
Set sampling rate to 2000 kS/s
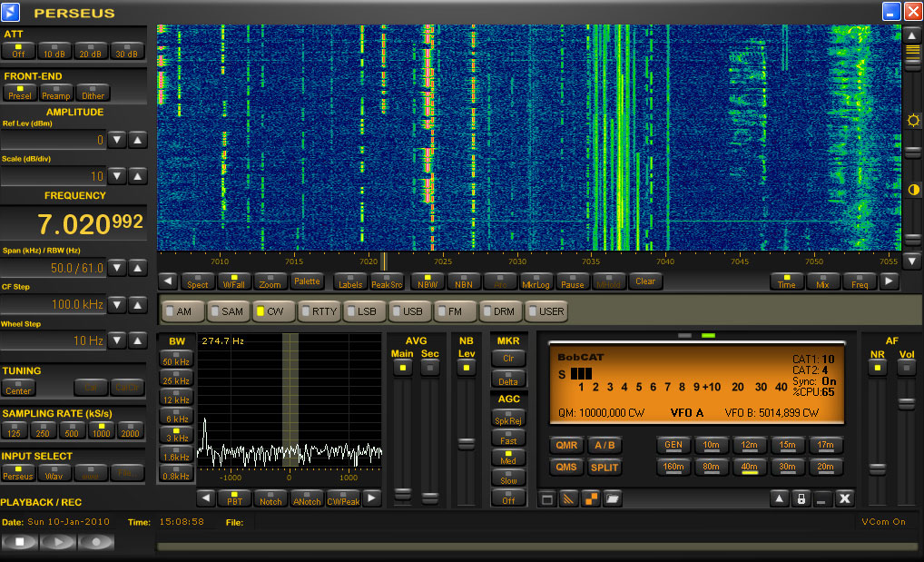pos(130,430)
